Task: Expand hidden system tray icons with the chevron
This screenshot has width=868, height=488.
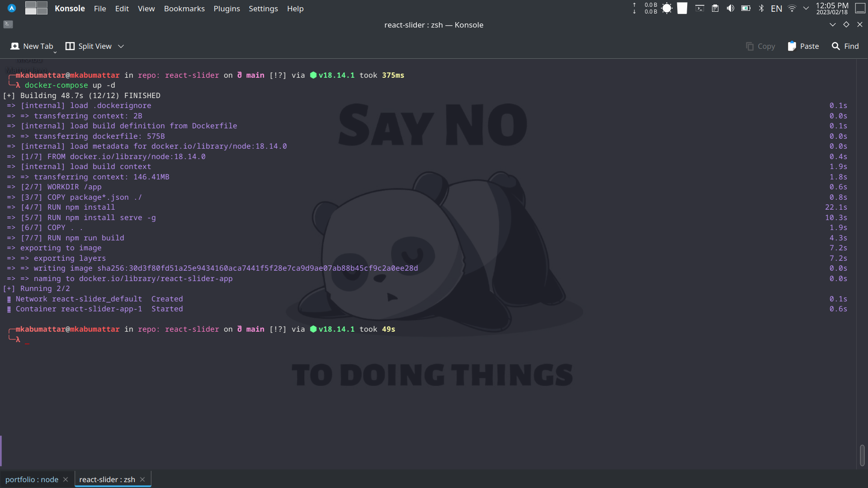Action: click(x=806, y=8)
